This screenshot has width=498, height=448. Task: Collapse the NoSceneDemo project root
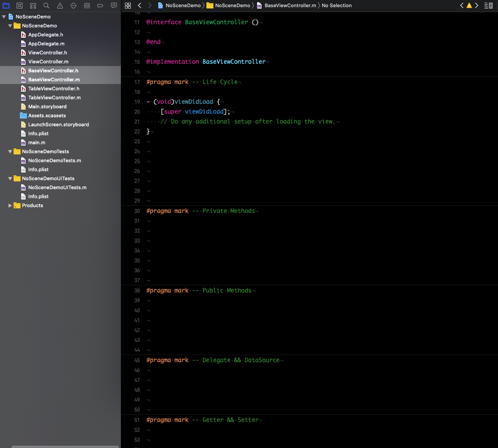click(4, 17)
